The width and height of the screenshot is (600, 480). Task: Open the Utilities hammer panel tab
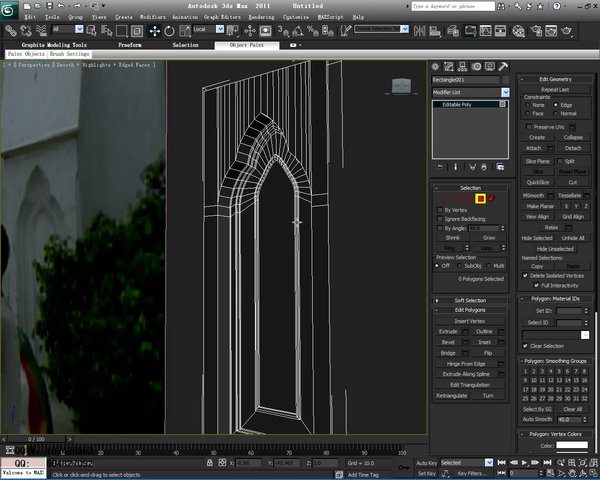click(x=503, y=67)
